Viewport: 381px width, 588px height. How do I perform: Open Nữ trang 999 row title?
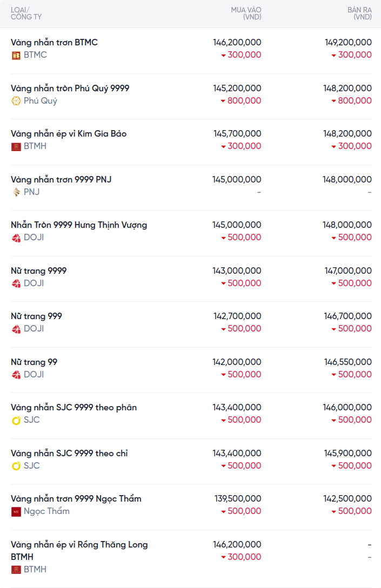coord(36,316)
